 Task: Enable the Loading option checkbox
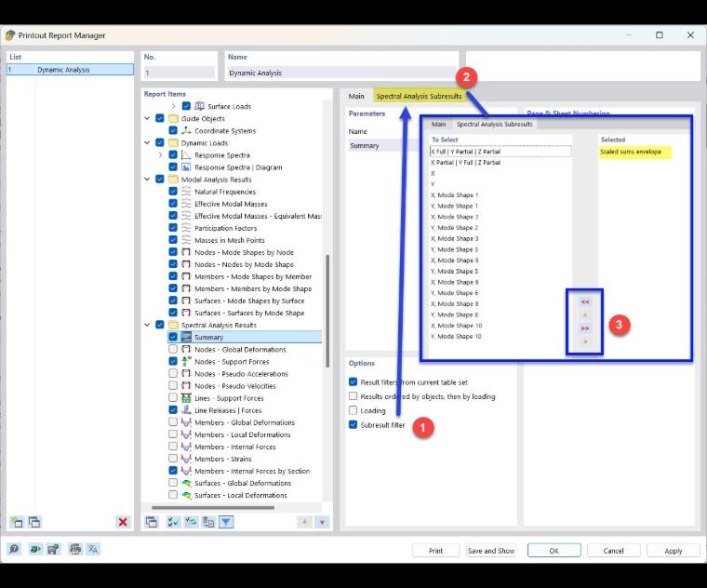353,410
